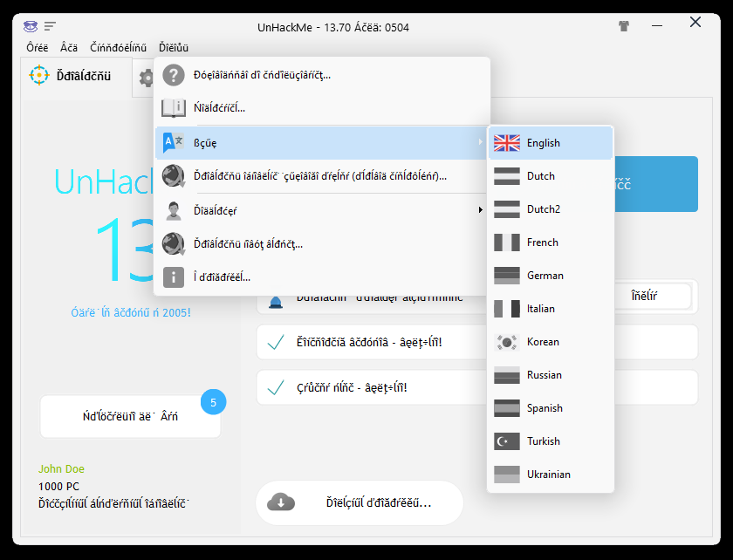
Task: Click the cloud download icon
Action: [x=280, y=503]
